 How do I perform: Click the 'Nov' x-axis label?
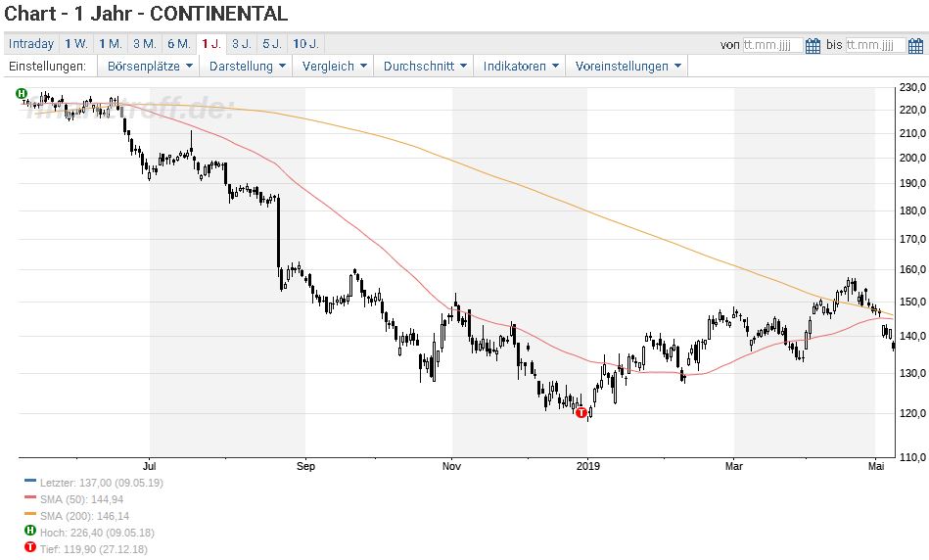pyautogui.click(x=451, y=466)
